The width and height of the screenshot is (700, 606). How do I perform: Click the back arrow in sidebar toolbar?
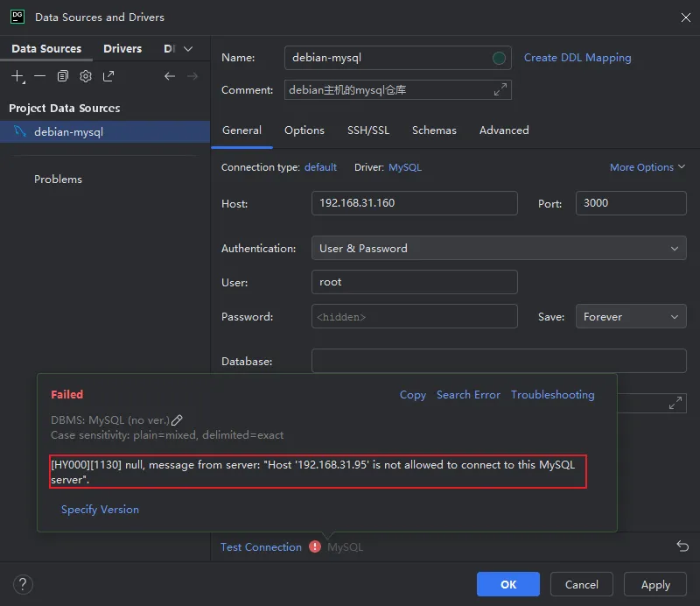point(170,76)
